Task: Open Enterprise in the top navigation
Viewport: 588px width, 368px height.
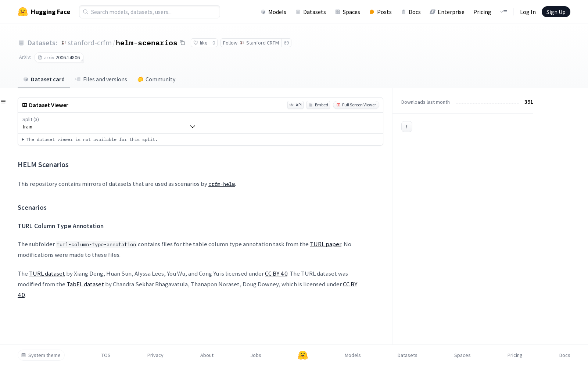Action: pos(447,12)
